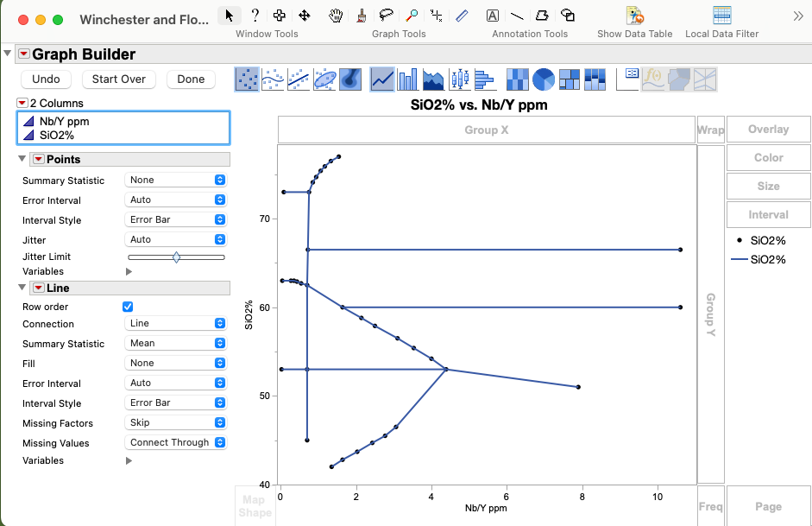Collapse the Points section
The height and width of the screenshot is (526, 812).
pyautogui.click(x=22, y=159)
